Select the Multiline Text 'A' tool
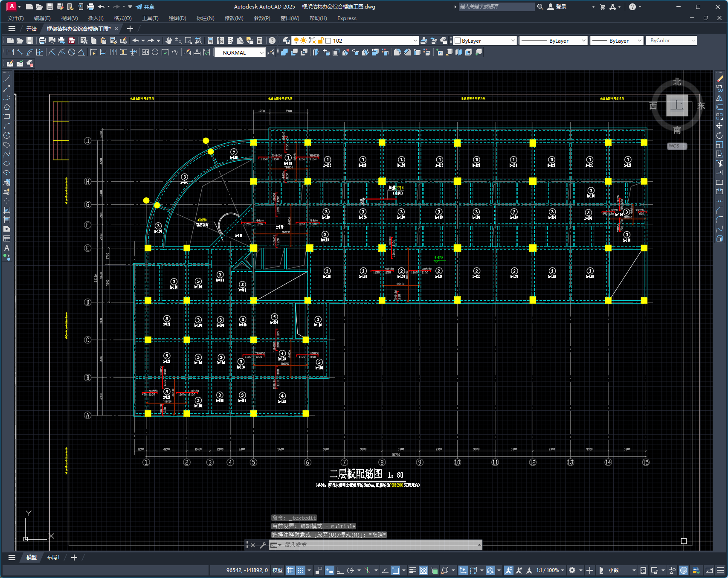 [7, 248]
